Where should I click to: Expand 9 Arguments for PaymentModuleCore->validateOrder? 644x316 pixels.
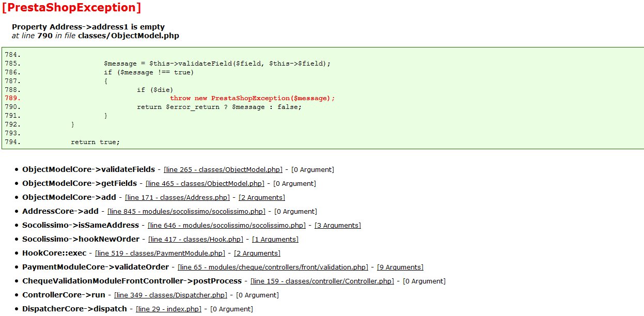(400, 267)
